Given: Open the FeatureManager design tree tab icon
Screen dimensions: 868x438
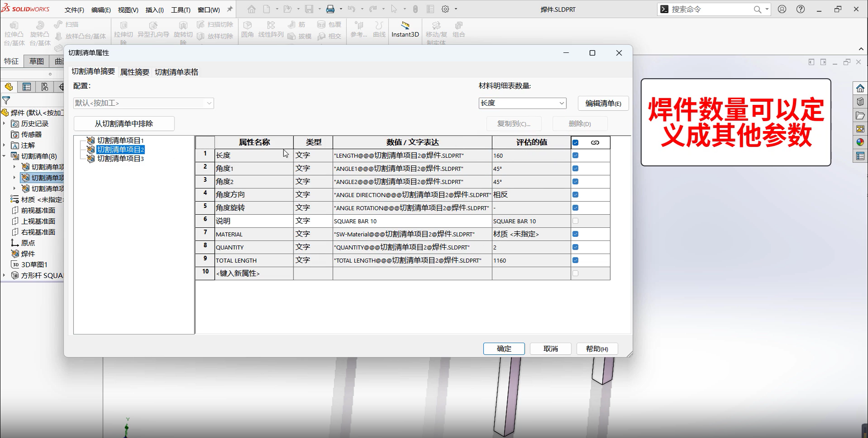Looking at the screenshot, I should click(x=9, y=87).
